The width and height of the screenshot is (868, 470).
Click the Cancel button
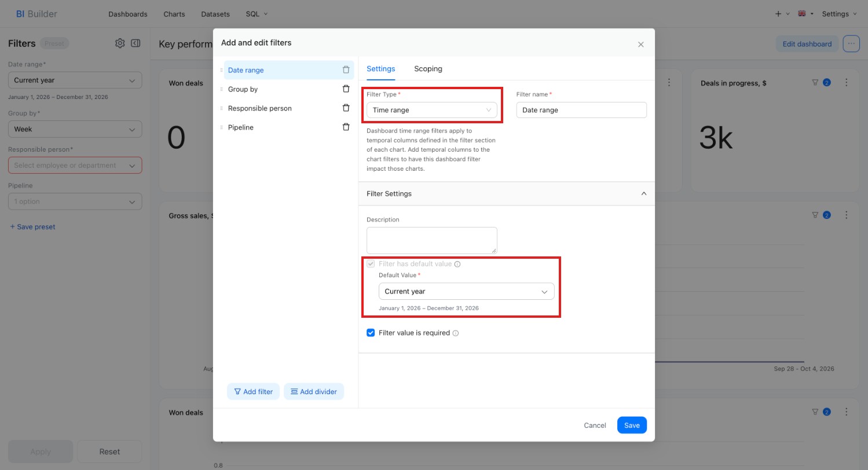pyautogui.click(x=595, y=425)
